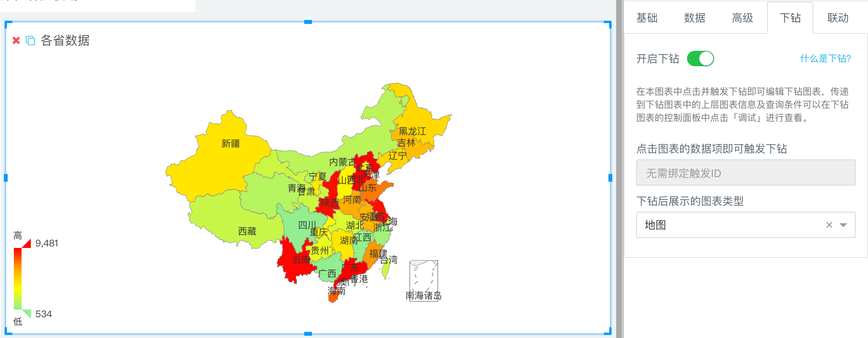The height and width of the screenshot is (338, 868).
Task: Switch to the 基础 tab
Action: (x=647, y=18)
